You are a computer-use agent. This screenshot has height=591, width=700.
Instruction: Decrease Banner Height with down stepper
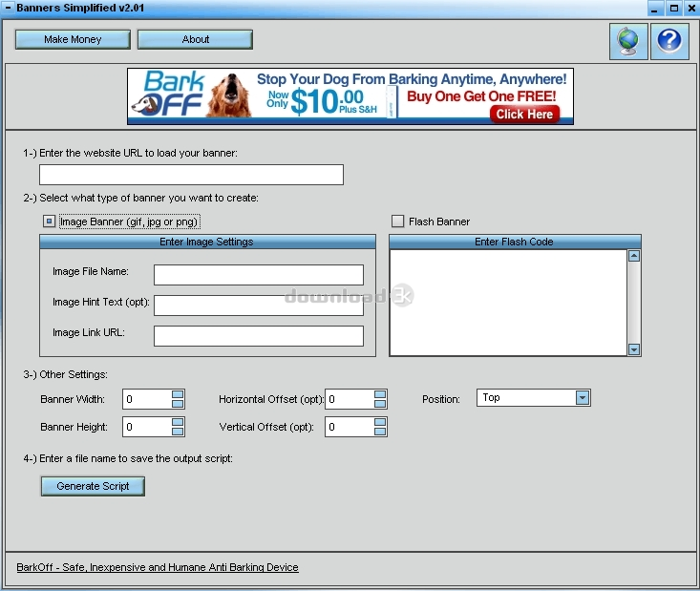178,432
